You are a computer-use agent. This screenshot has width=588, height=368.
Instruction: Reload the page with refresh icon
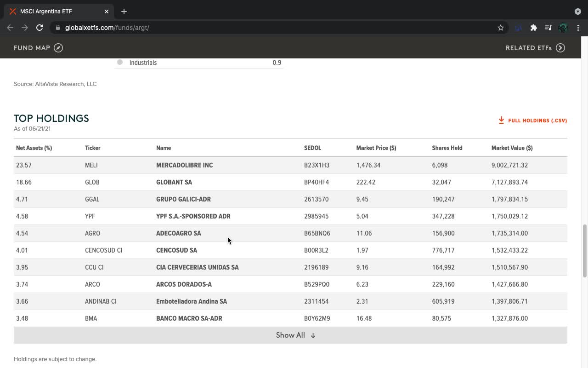coord(40,28)
